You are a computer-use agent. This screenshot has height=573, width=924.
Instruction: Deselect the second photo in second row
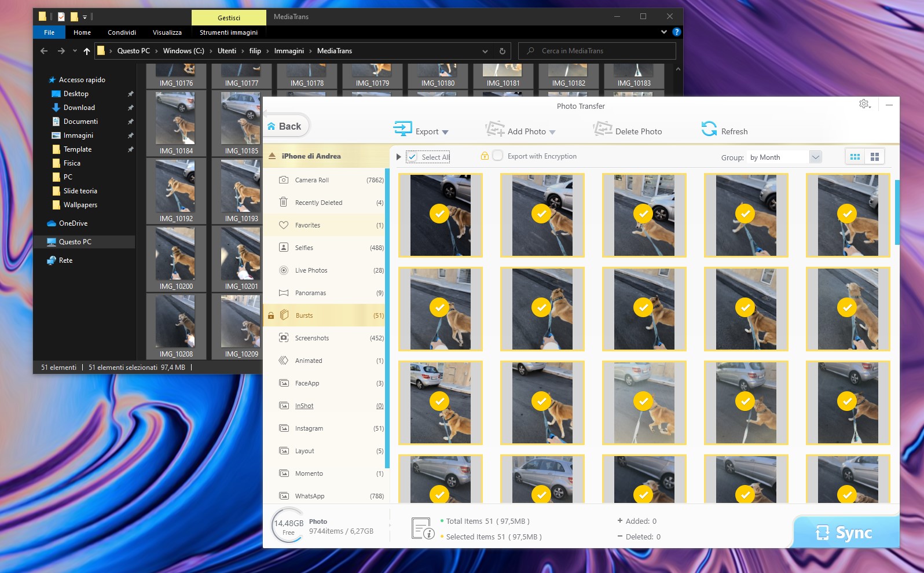(541, 307)
